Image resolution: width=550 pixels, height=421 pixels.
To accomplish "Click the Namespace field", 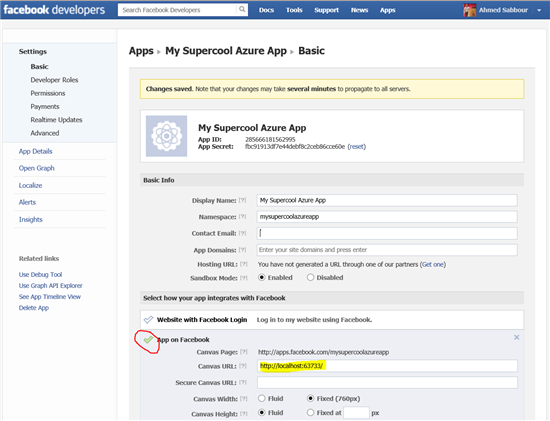I will (x=387, y=217).
